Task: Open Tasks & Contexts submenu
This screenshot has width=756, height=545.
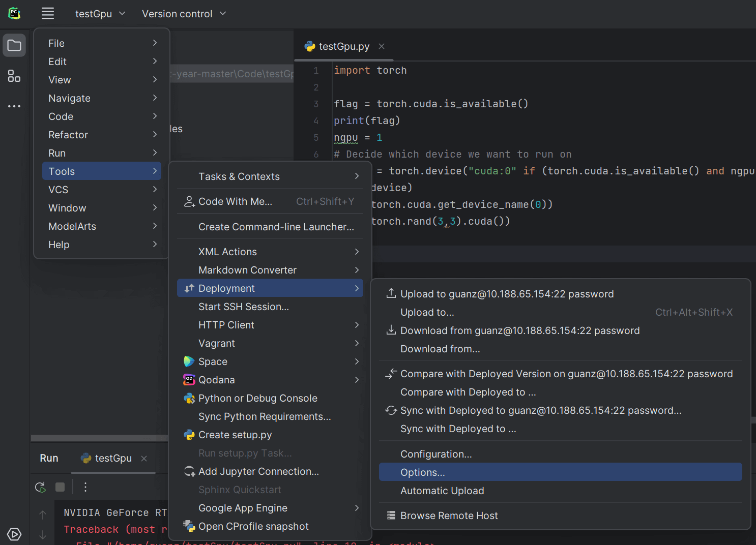Action: click(x=270, y=176)
